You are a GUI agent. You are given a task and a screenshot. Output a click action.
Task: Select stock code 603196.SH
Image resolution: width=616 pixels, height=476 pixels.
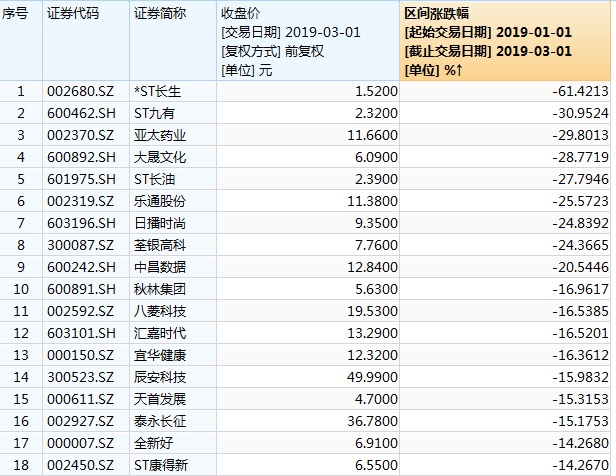click(x=86, y=223)
